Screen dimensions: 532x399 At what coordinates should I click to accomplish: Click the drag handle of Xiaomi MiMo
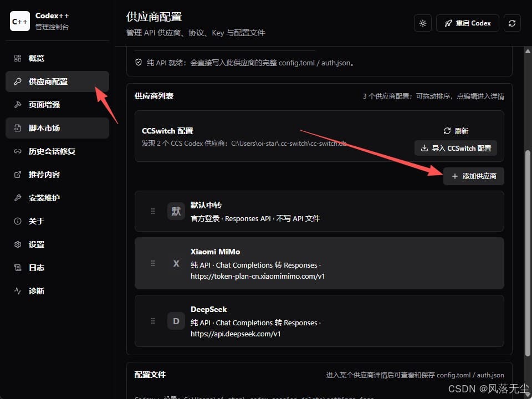[153, 263]
